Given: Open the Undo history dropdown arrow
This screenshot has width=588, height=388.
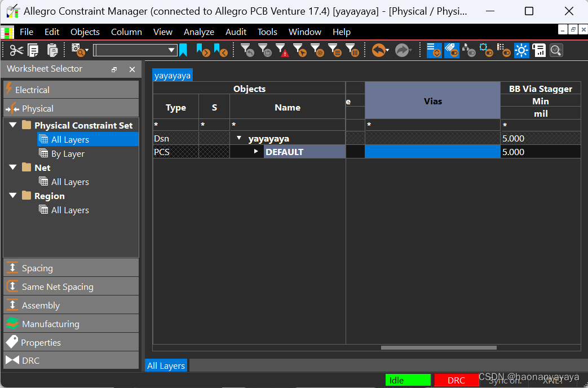Looking at the screenshot, I should 387,50.
